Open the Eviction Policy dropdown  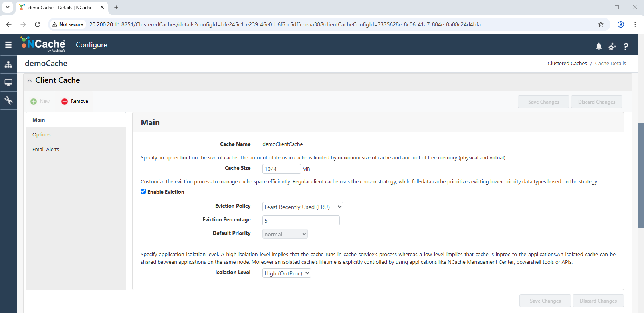[x=303, y=207]
